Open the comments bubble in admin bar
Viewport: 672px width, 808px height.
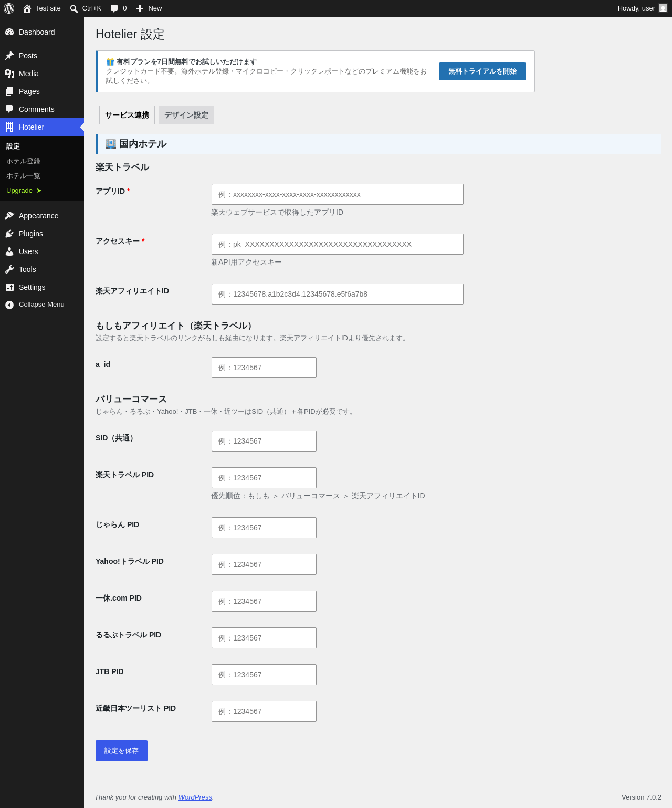coord(114,8)
